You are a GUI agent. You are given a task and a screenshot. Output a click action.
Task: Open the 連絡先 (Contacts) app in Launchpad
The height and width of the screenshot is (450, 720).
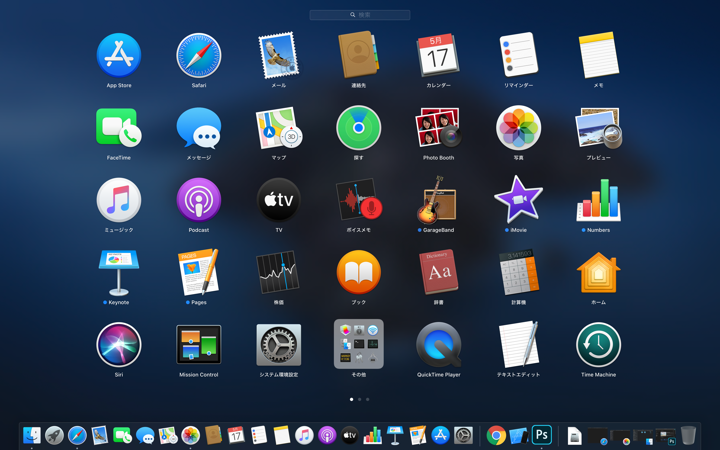click(359, 55)
